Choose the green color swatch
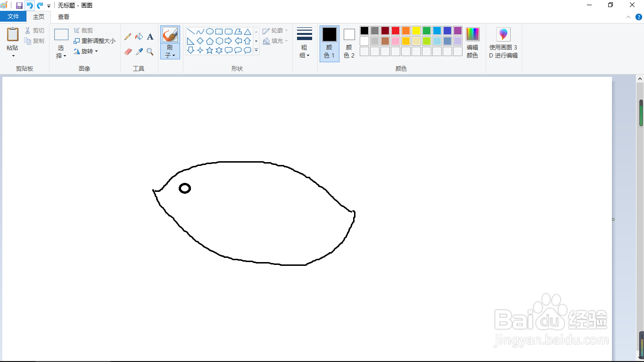Image resolution: width=644 pixels, height=362 pixels. tap(427, 31)
